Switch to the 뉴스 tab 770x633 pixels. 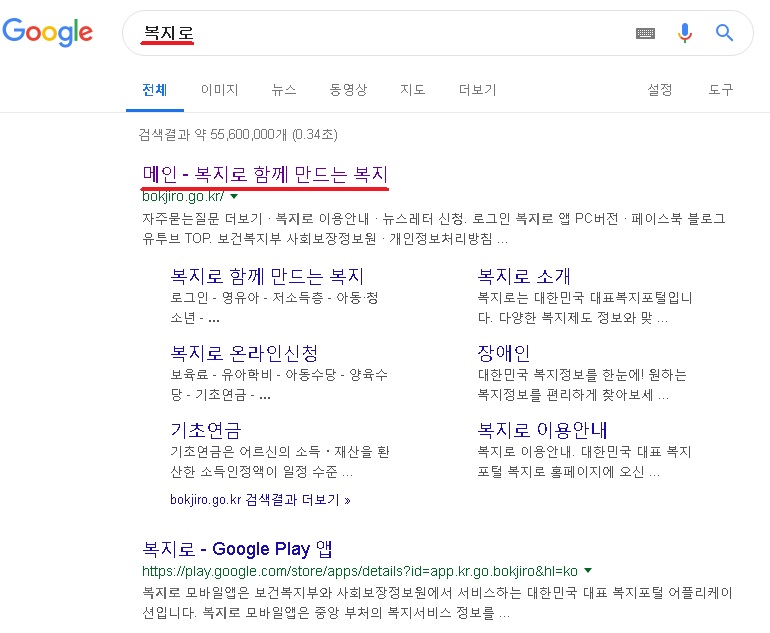pos(284,90)
